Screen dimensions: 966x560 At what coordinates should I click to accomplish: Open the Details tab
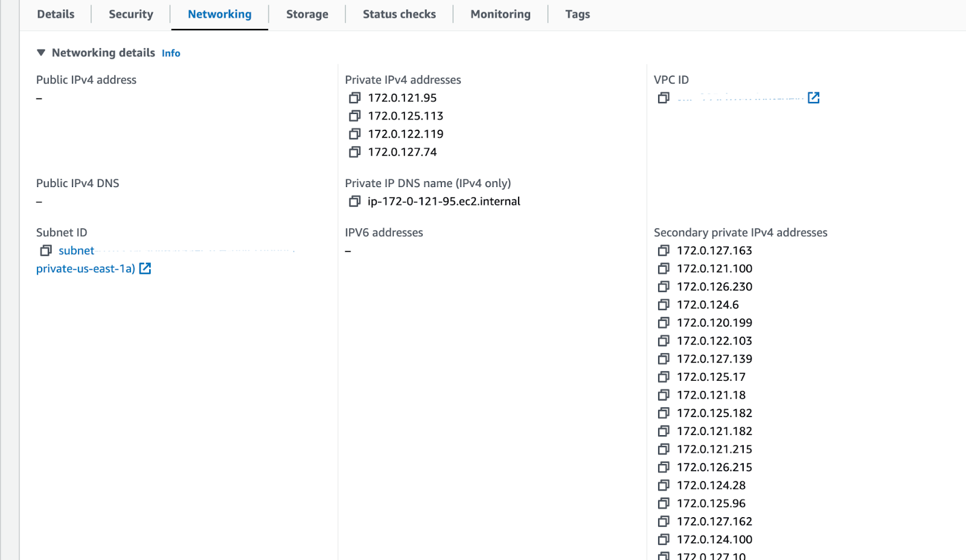pos(56,14)
